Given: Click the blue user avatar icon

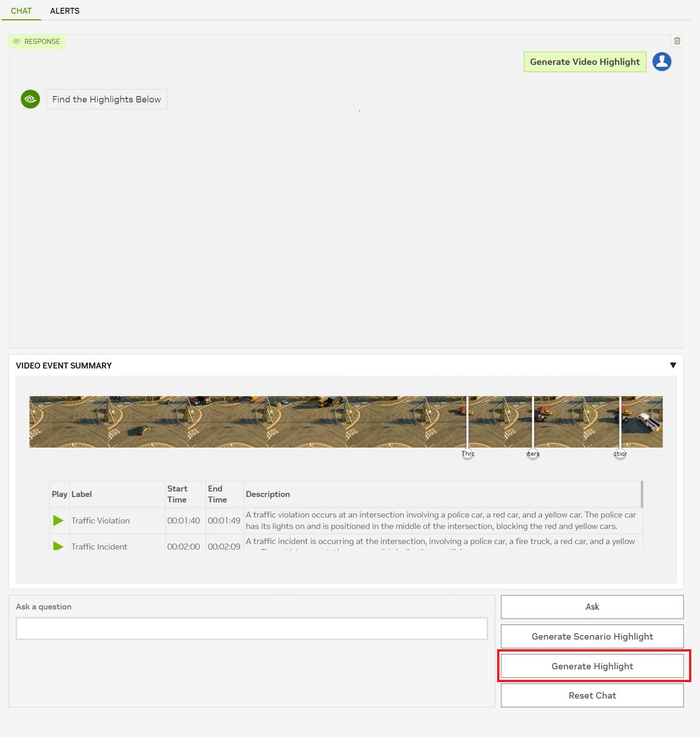Looking at the screenshot, I should click(662, 62).
